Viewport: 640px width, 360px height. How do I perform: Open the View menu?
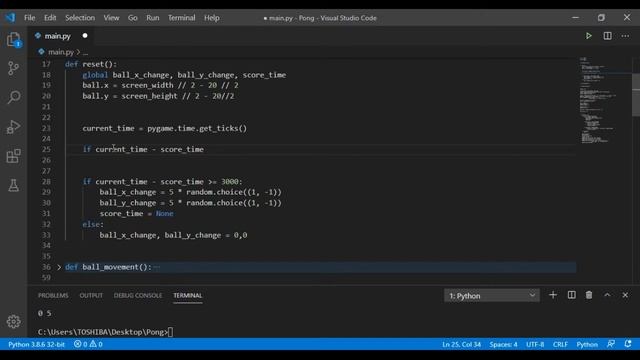(x=111, y=18)
